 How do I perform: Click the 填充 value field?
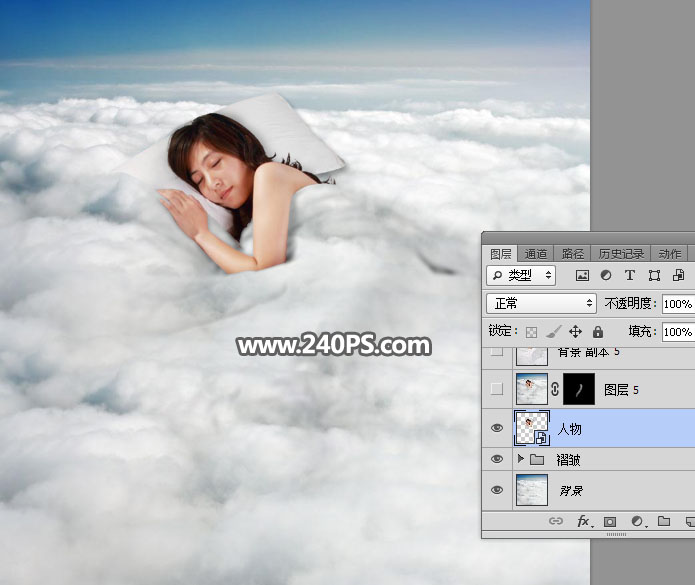(x=678, y=332)
